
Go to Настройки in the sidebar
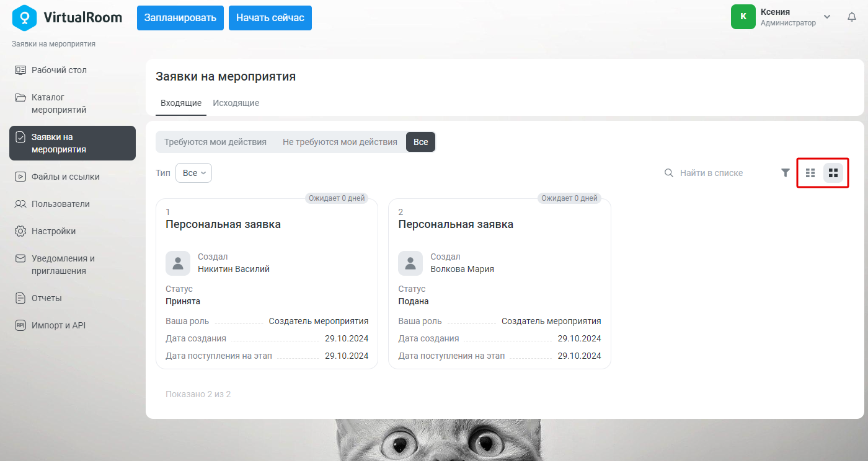pos(73,231)
